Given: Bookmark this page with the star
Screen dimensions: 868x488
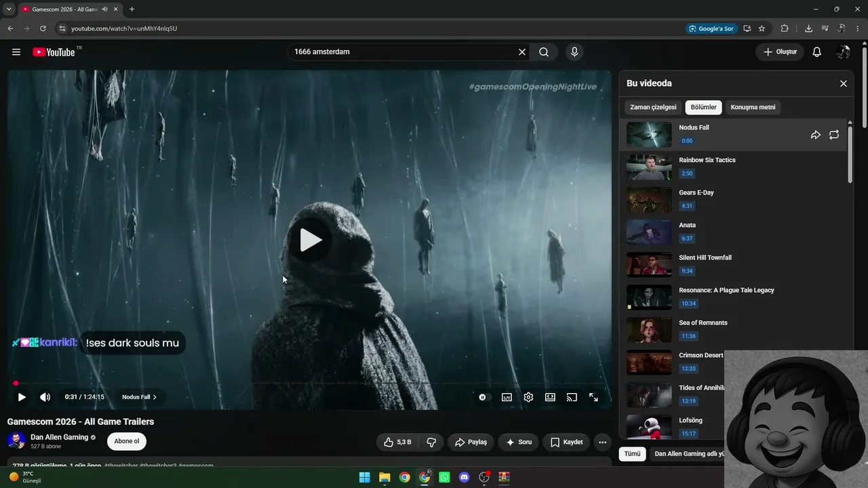Looking at the screenshot, I should tap(762, 28).
